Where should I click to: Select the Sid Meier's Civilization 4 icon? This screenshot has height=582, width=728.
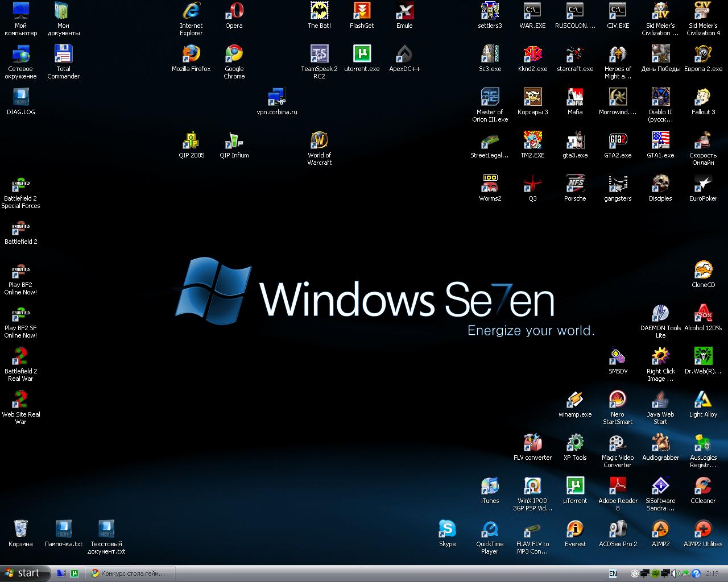point(703,11)
